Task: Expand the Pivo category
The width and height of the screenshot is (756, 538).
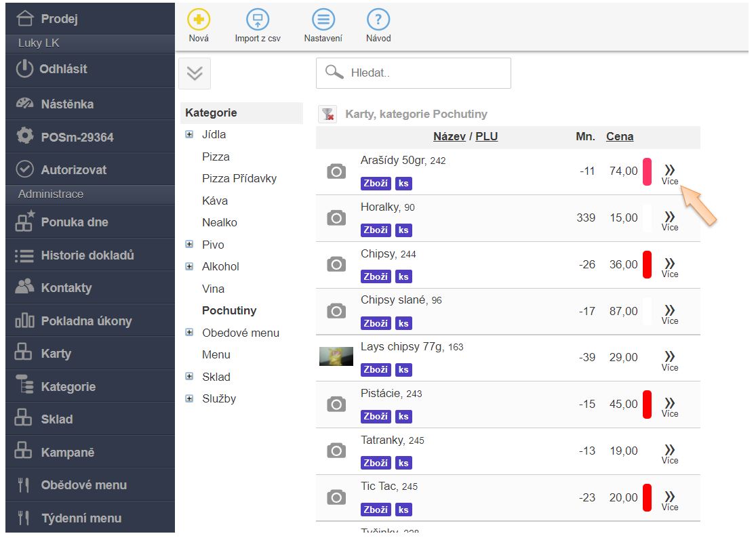Action: pos(189,245)
